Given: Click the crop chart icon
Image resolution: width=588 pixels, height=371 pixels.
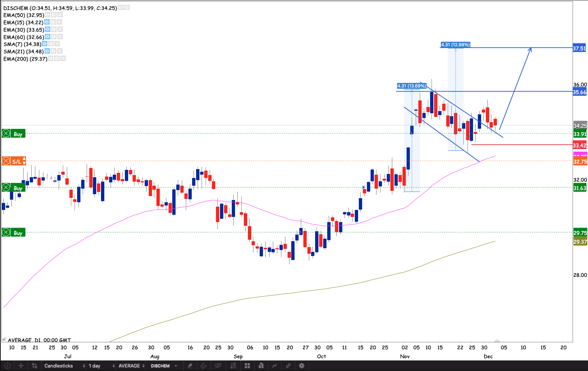Looking at the screenshot, I should tap(35, 366).
